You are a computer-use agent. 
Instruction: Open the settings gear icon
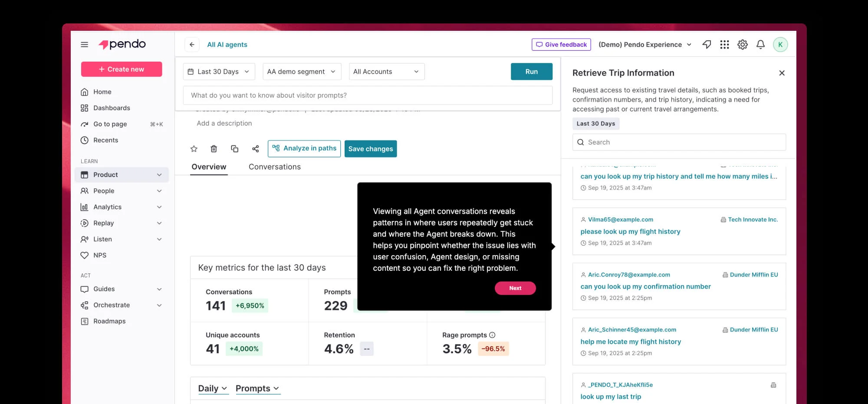[743, 45]
